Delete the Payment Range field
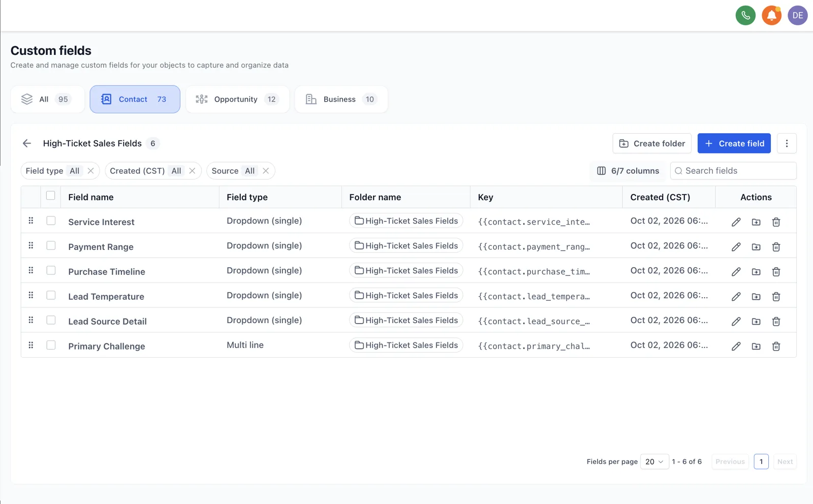 click(x=776, y=247)
